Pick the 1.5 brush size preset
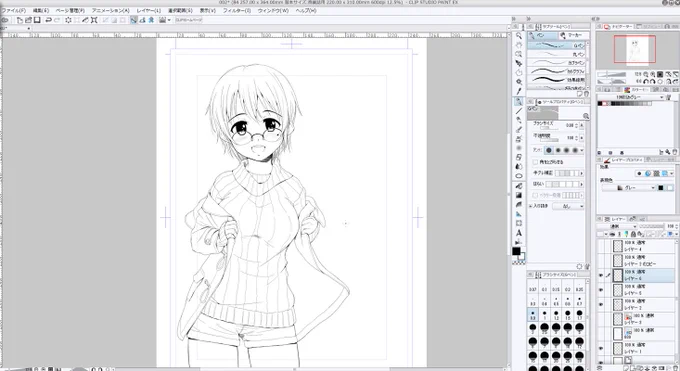This screenshot has height=371, width=680. (568, 315)
